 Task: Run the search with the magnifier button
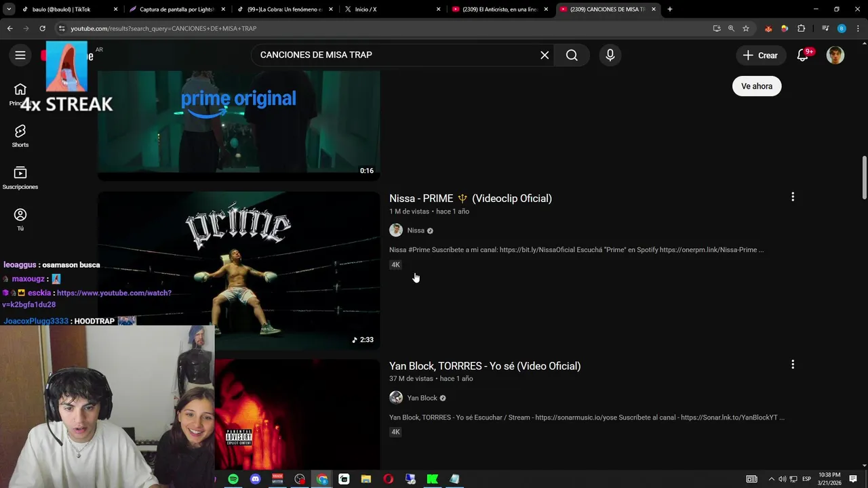572,55
